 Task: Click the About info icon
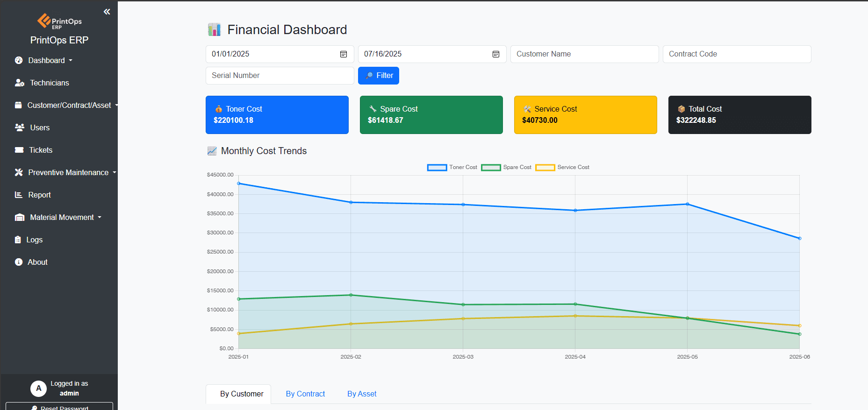[x=19, y=262]
